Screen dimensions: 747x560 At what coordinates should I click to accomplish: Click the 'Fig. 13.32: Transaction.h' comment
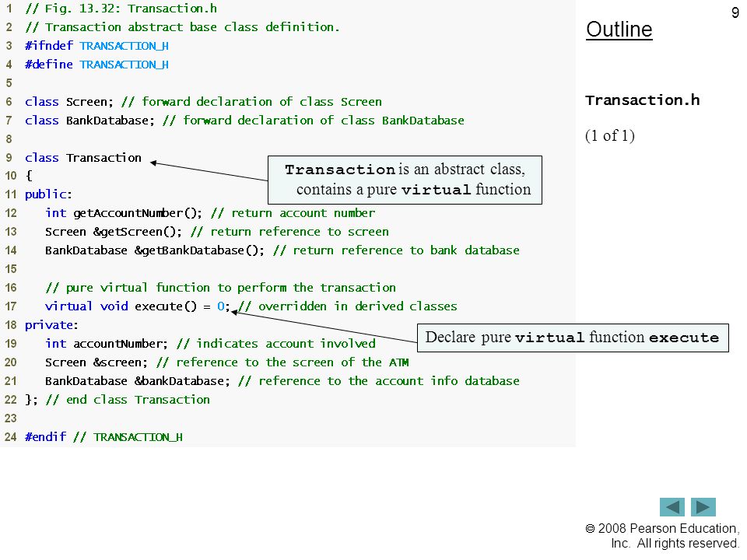click(121, 9)
